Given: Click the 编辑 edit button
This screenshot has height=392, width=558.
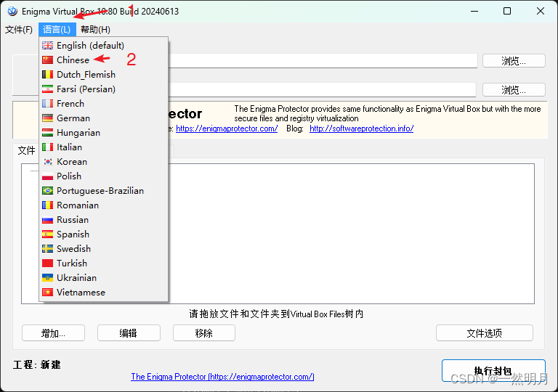Looking at the screenshot, I should tap(129, 333).
